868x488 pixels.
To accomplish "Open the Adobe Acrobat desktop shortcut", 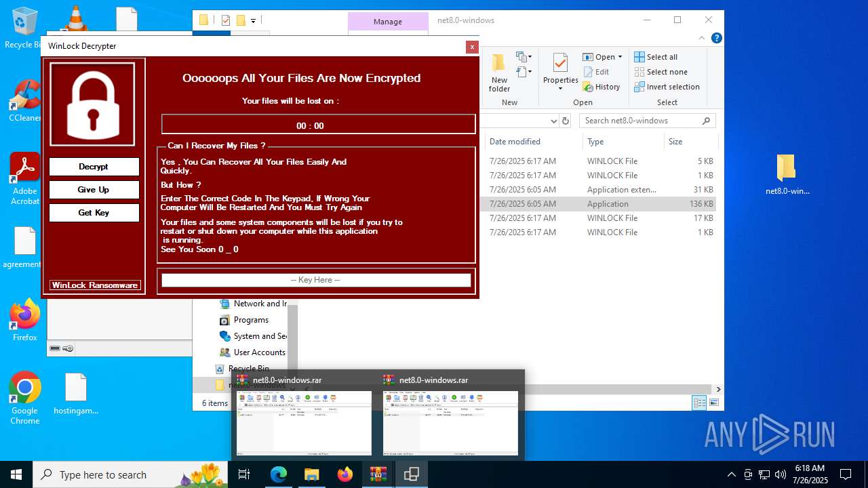I will click(x=24, y=179).
